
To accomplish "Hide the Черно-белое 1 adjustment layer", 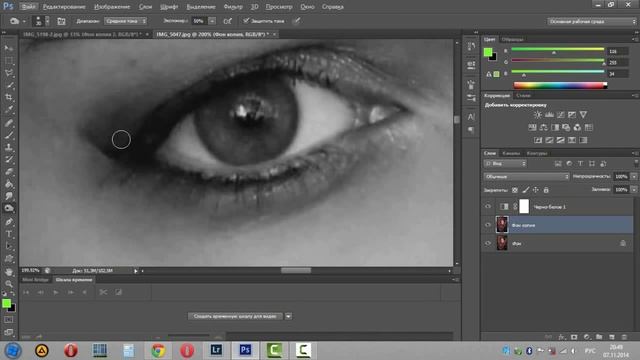I will coord(488,207).
